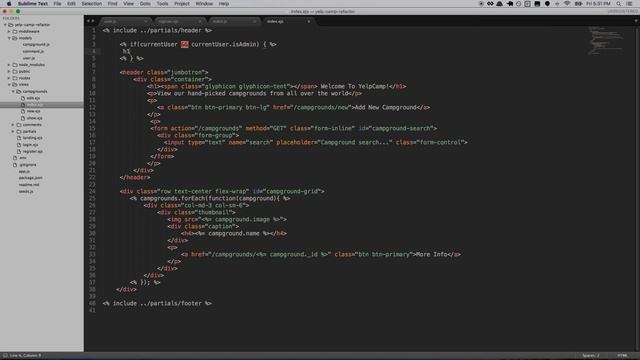Open the Find menu

(x=113, y=4)
